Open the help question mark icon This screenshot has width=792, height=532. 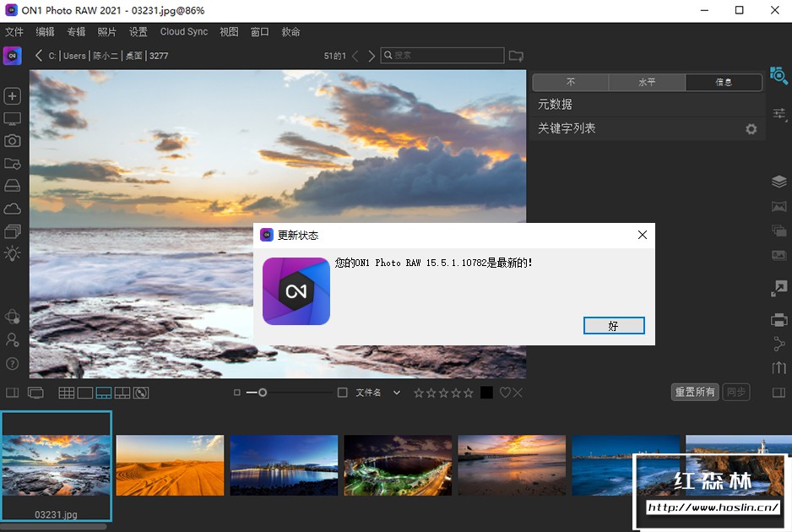[x=12, y=363]
